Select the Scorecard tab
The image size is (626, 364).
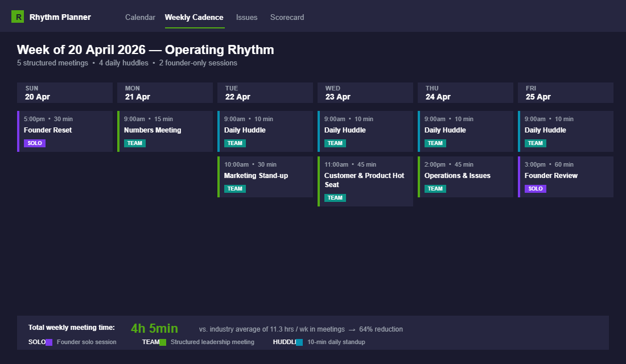287,17
